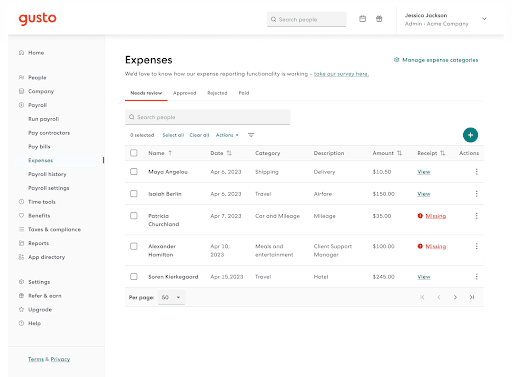Open the calendar icon in header

pos(362,19)
